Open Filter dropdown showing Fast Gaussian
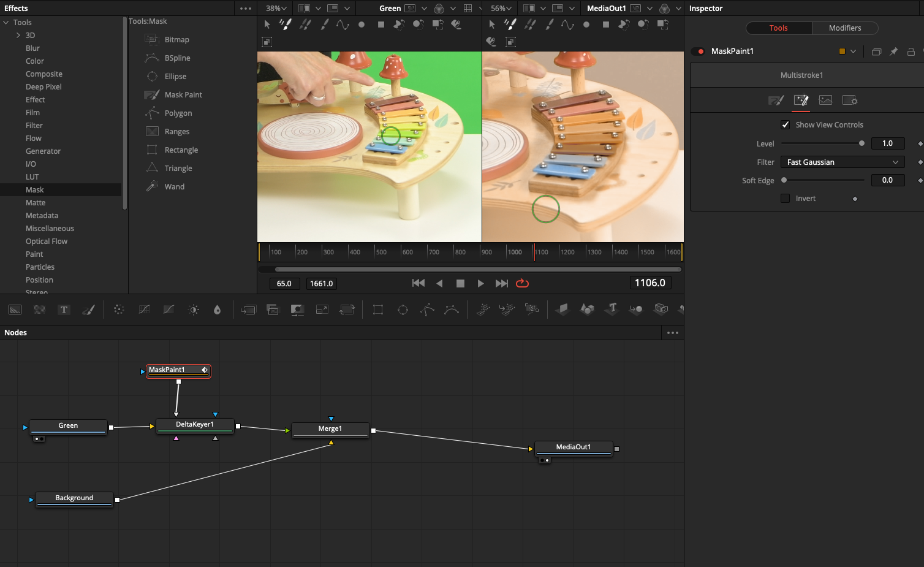Screen dimensions: 924x567 843,162
